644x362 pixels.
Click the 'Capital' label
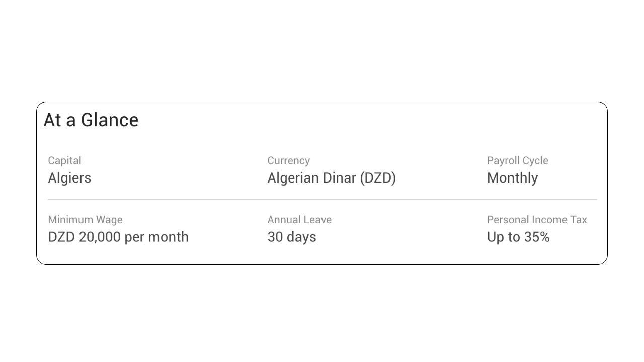click(x=64, y=161)
